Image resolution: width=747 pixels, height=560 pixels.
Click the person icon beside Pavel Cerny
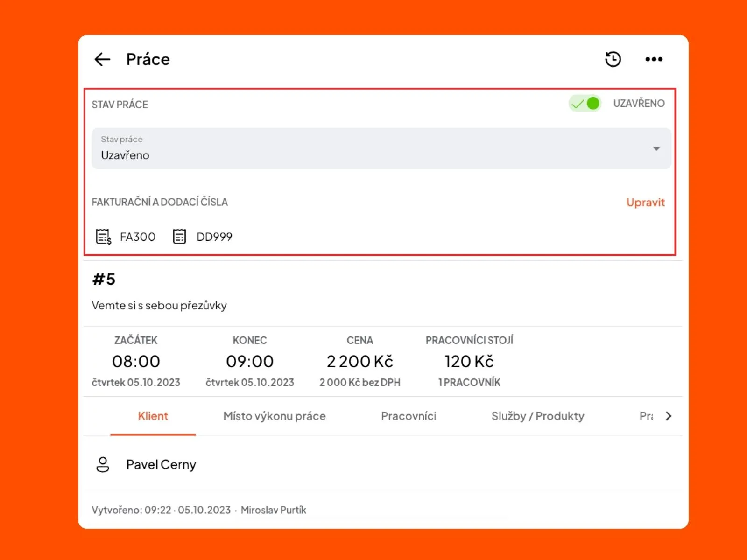(x=103, y=464)
